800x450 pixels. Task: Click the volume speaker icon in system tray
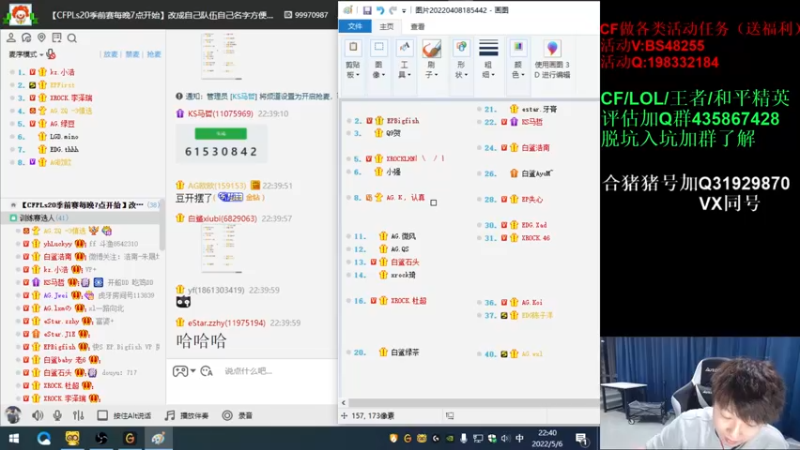pyautogui.click(x=505, y=438)
